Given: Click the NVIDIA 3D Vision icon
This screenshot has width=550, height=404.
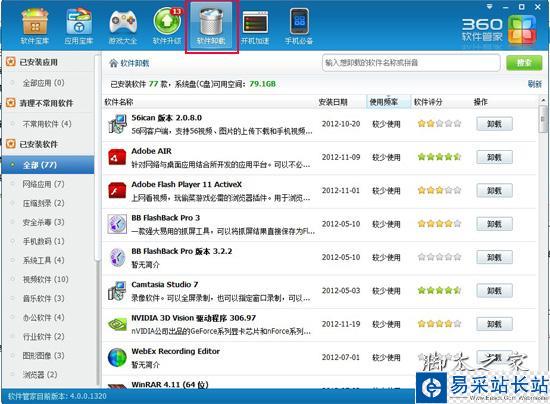Looking at the screenshot, I should coord(117,324).
